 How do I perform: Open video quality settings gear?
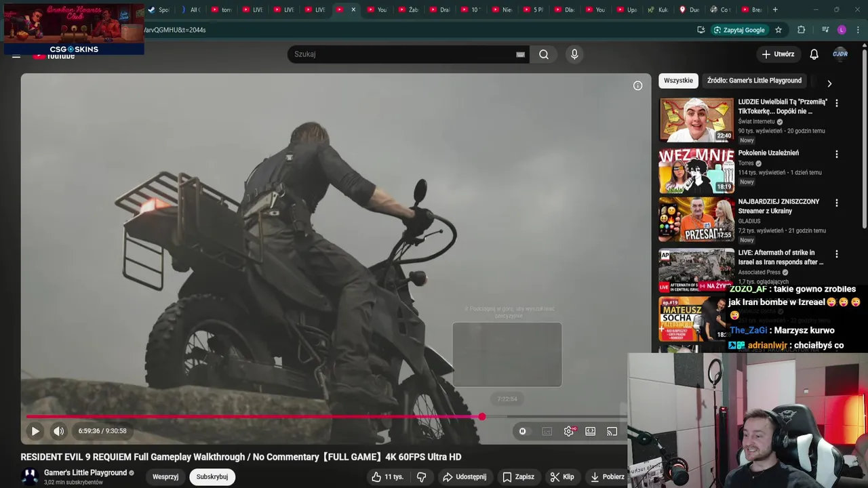(x=569, y=431)
